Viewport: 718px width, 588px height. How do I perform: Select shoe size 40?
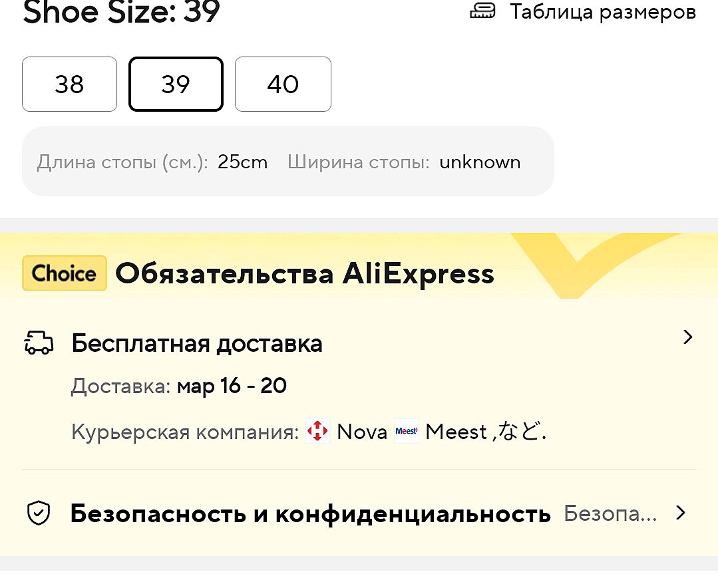coord(283,84)
